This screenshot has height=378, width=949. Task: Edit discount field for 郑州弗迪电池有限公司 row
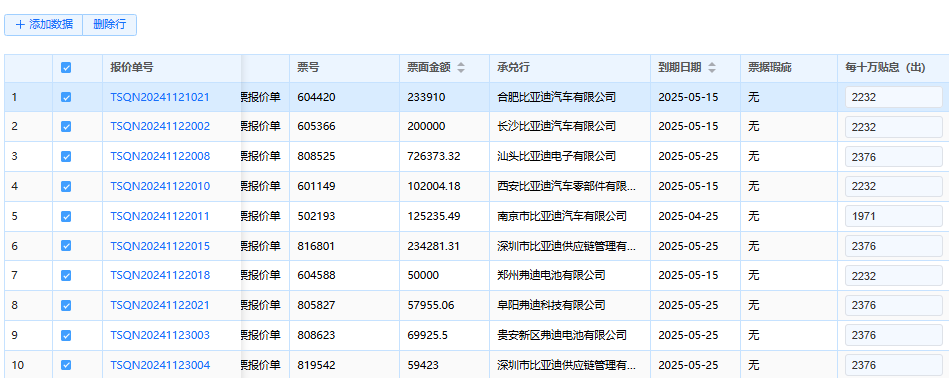click(894, 276)
